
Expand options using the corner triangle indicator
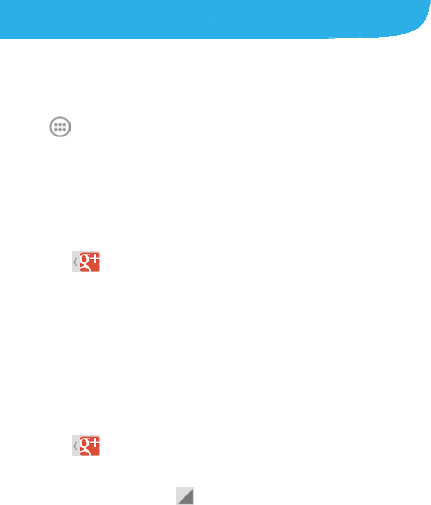coord(185,496)
